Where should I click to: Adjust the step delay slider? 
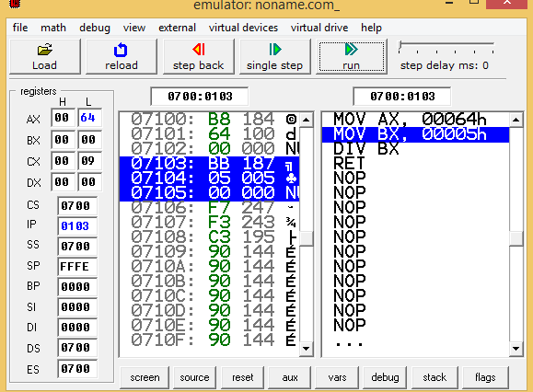pyautogui.click(x=400, y=47)
